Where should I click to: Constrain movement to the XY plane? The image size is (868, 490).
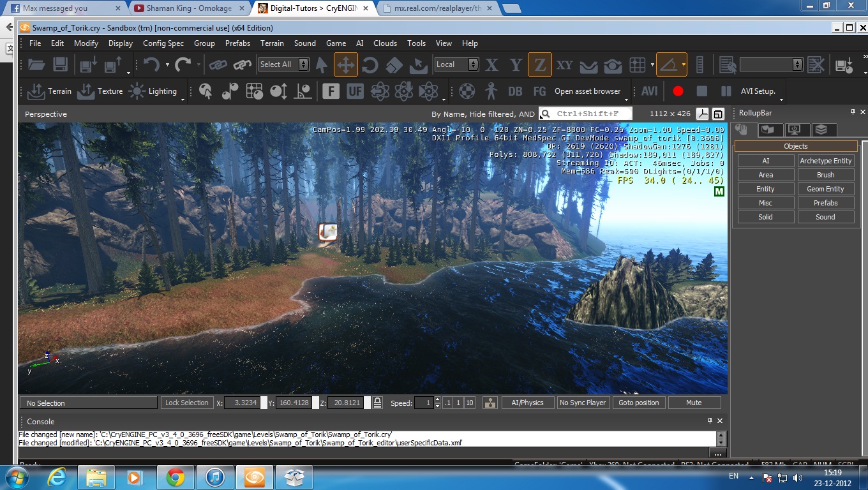[x=564, y=64]
